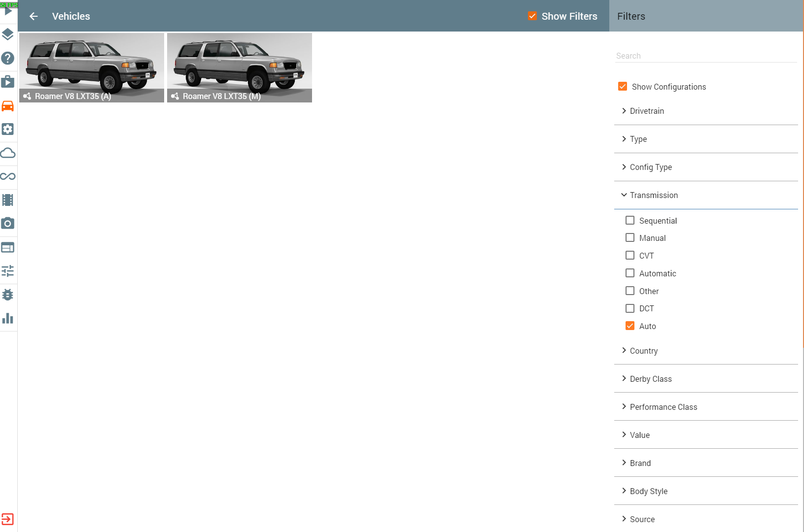Check the DCT transmission box
Viewport: 804px width, 532px height.
630,308
